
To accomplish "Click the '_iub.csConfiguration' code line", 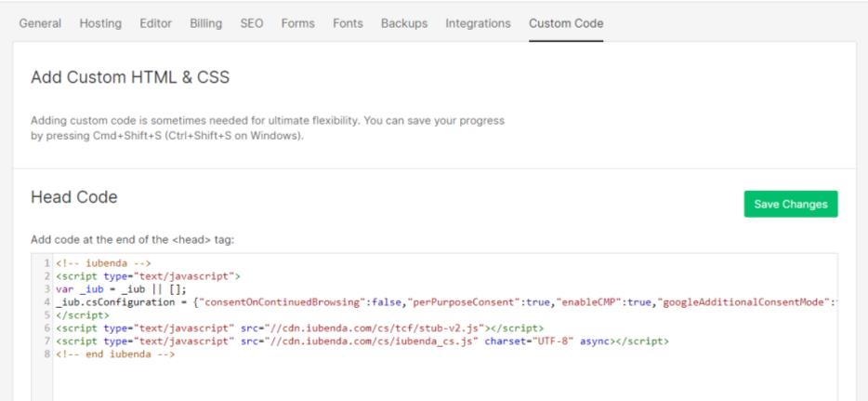I will (446, 301).
